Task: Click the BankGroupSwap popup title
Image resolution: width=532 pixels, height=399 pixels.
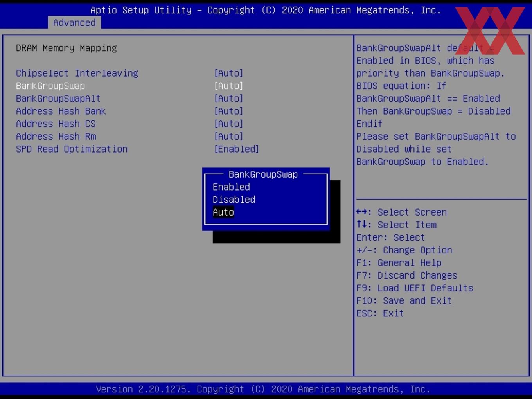Action: click(x=263, y=174)
